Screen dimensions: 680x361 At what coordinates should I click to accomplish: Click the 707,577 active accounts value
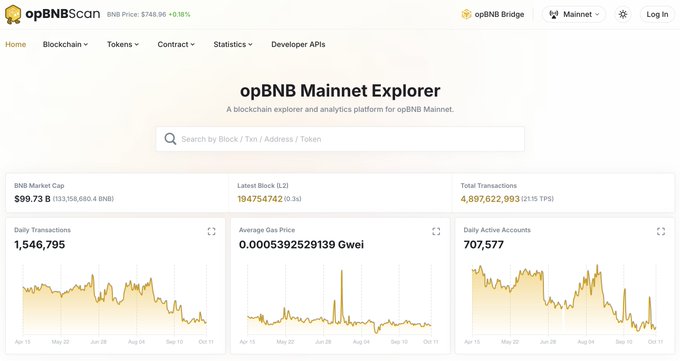484,245
